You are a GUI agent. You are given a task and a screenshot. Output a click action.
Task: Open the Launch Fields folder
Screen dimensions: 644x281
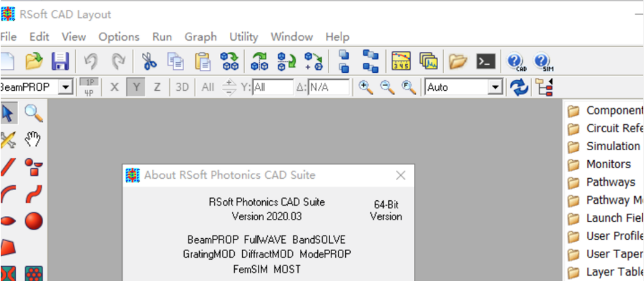pyautogui.click(x=605, y=218)
